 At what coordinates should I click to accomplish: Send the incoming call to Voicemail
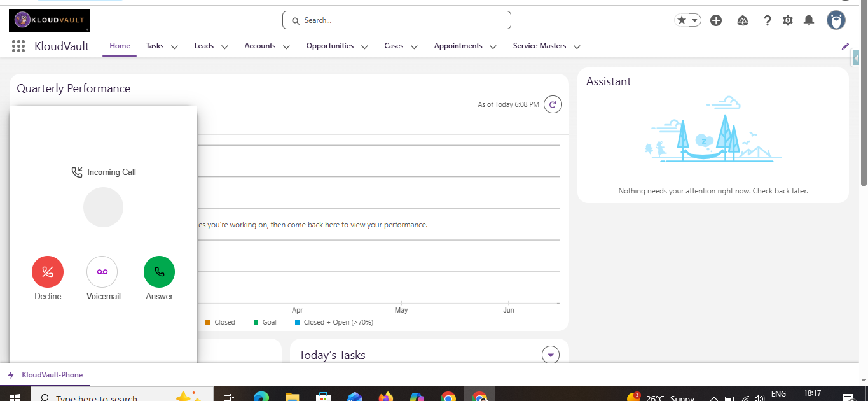[102, 272]
